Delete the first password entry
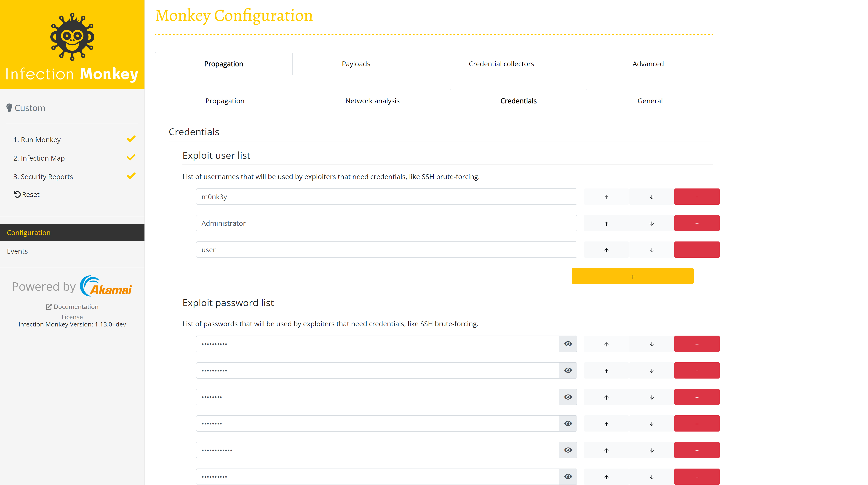 (697, 344)
